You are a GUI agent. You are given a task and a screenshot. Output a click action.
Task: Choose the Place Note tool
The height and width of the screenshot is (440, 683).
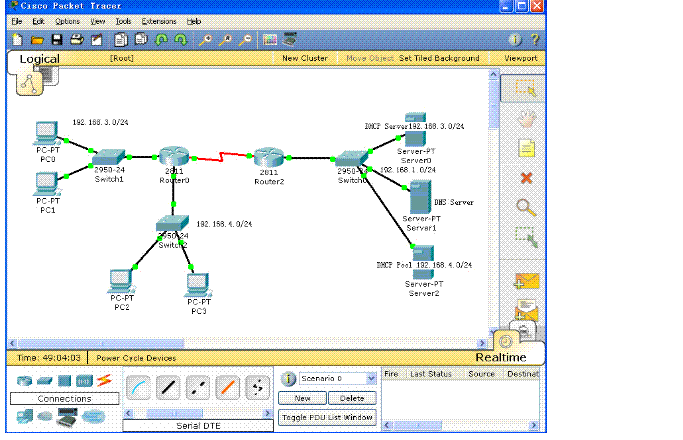pyautogui.click(x=526, y=148)
